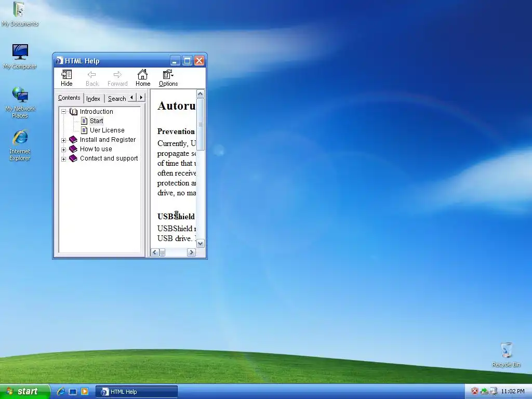532x399 pixels.
Task: Click the Contact and support book icon
Action: (73, 158)
